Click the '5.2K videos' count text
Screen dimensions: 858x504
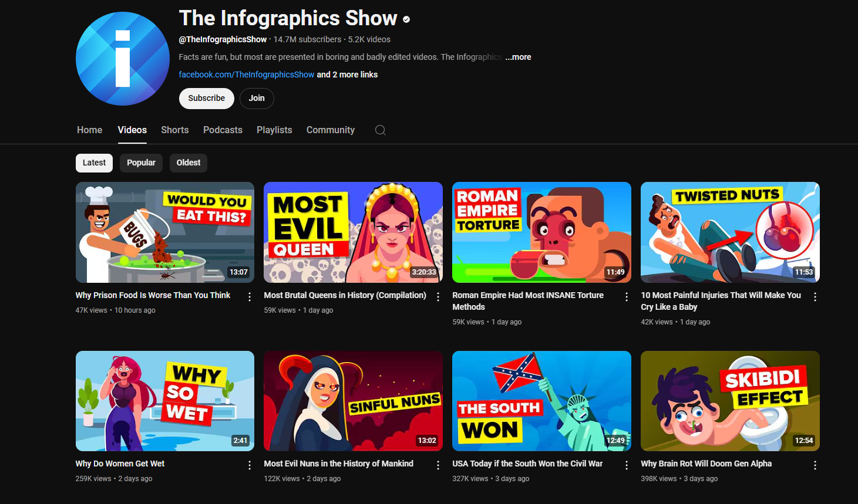coord(369,39)
